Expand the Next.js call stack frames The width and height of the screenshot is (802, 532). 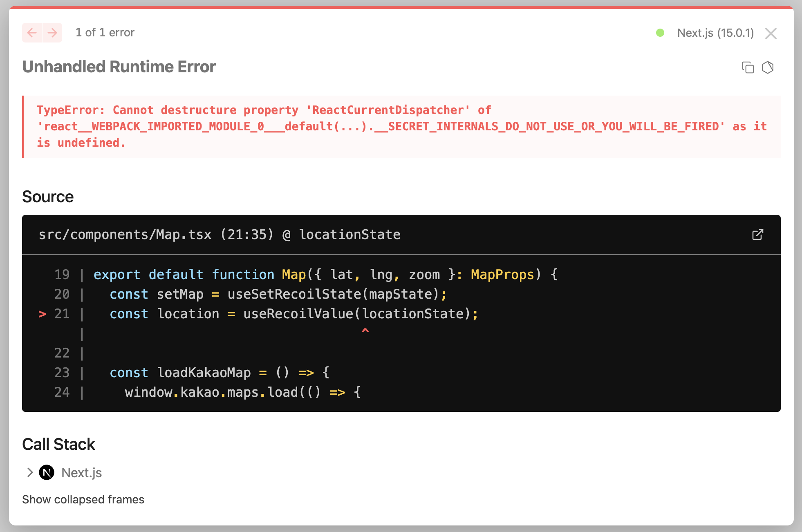pyautogui.click(x=30, y=473)
